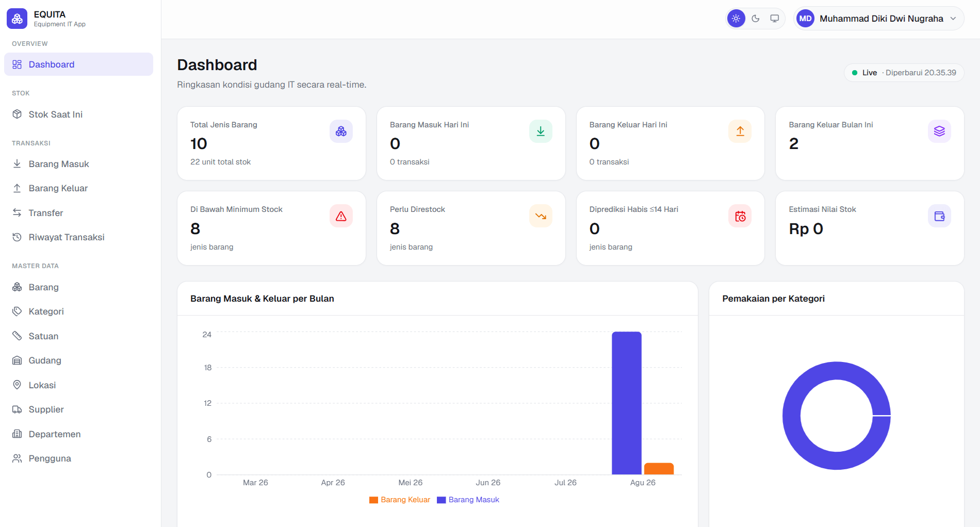Switch to light theme mode
Image resolution: width=980 pixels, height=527 pixels.
[x=736, y=19]
